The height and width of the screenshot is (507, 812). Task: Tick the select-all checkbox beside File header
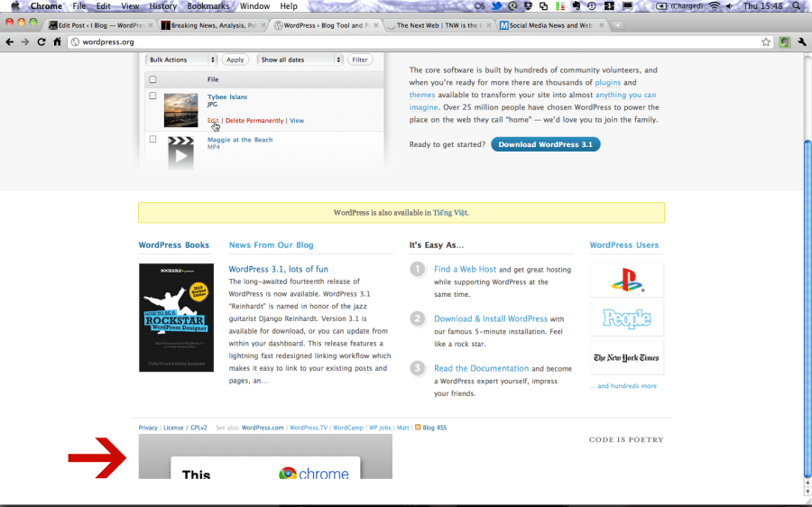(152, 79)
